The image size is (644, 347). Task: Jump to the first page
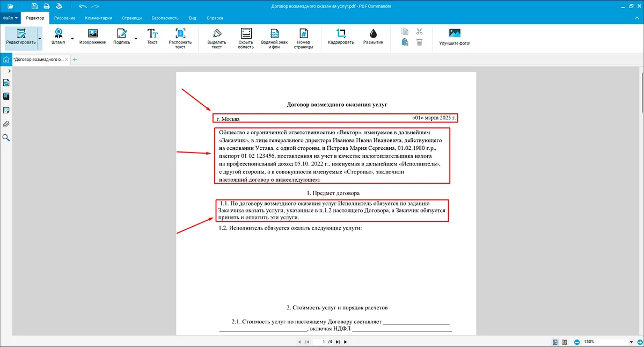click(x=307, y=342)
